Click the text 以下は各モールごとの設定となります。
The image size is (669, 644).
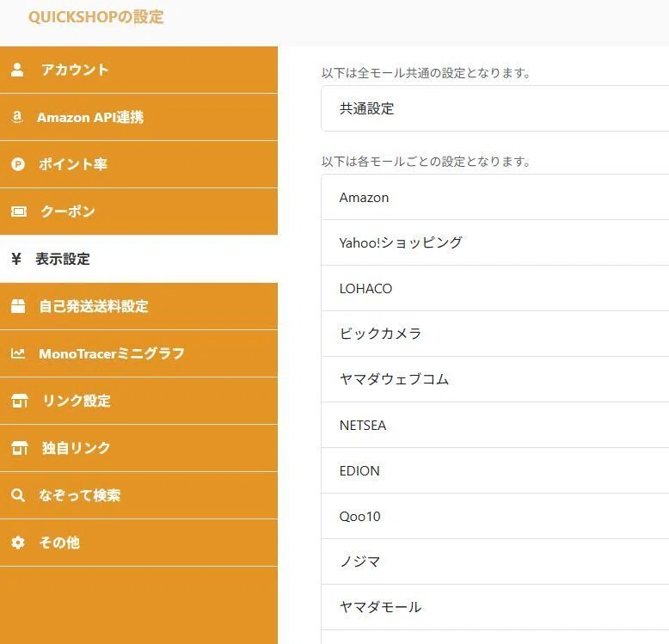pos(427,162)
